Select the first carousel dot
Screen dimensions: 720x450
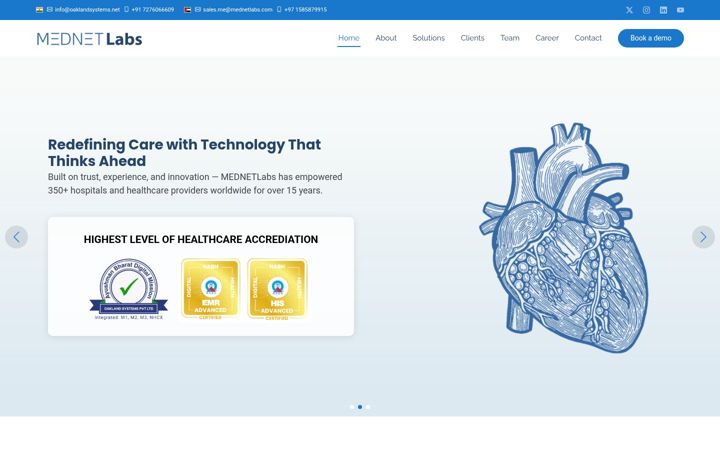(x=352, y=407)
